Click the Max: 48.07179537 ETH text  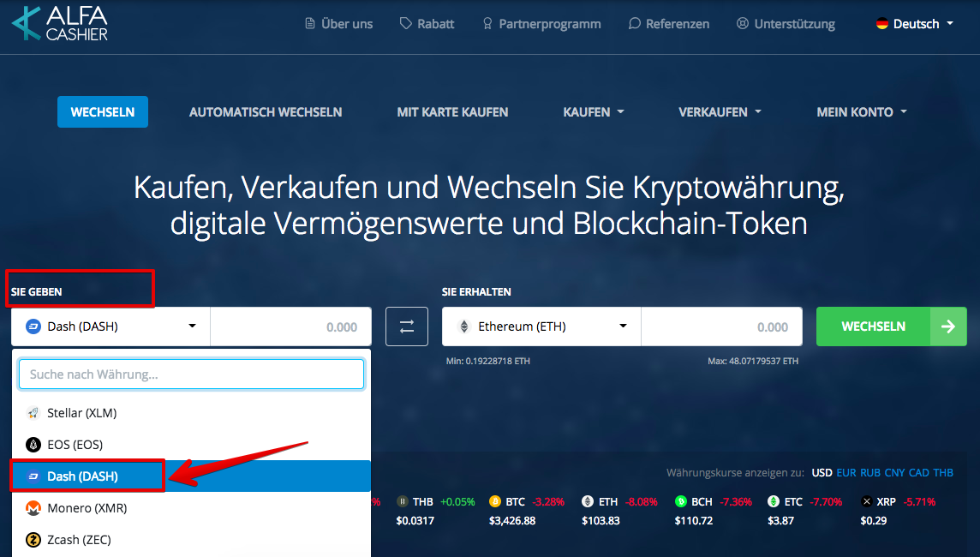pyautogui.click(x=752, y=361)
